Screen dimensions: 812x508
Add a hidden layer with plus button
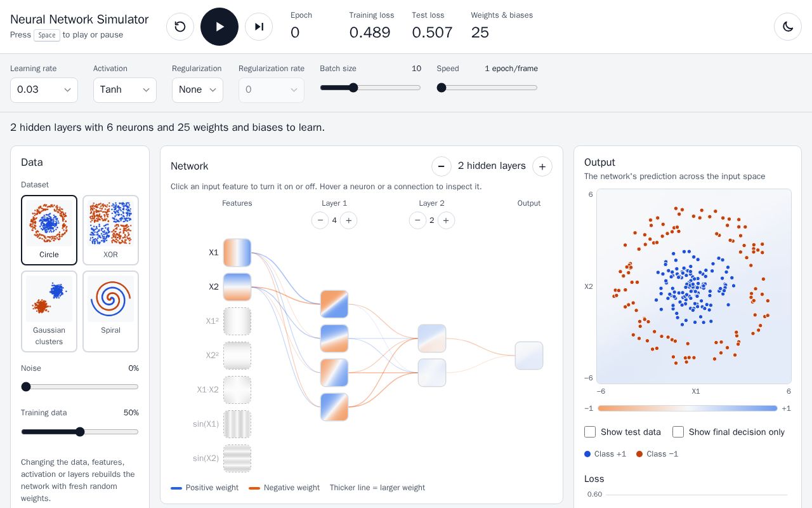click(542, 166)
